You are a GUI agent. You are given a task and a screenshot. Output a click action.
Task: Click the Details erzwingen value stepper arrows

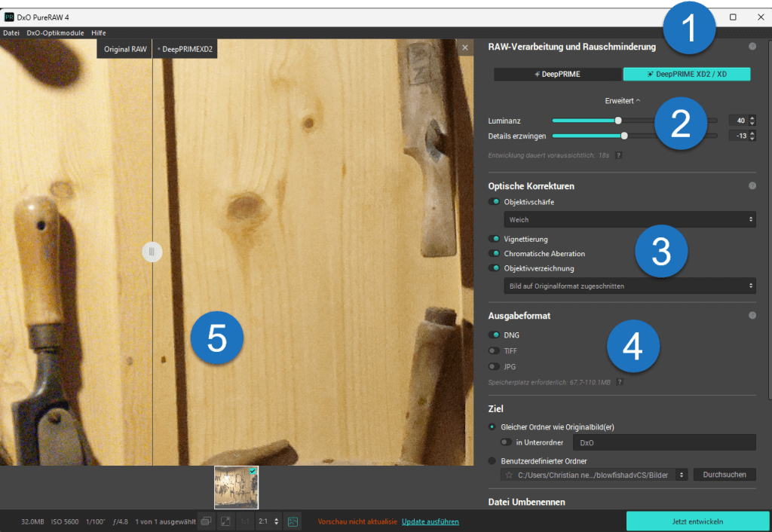click(752, 136)
